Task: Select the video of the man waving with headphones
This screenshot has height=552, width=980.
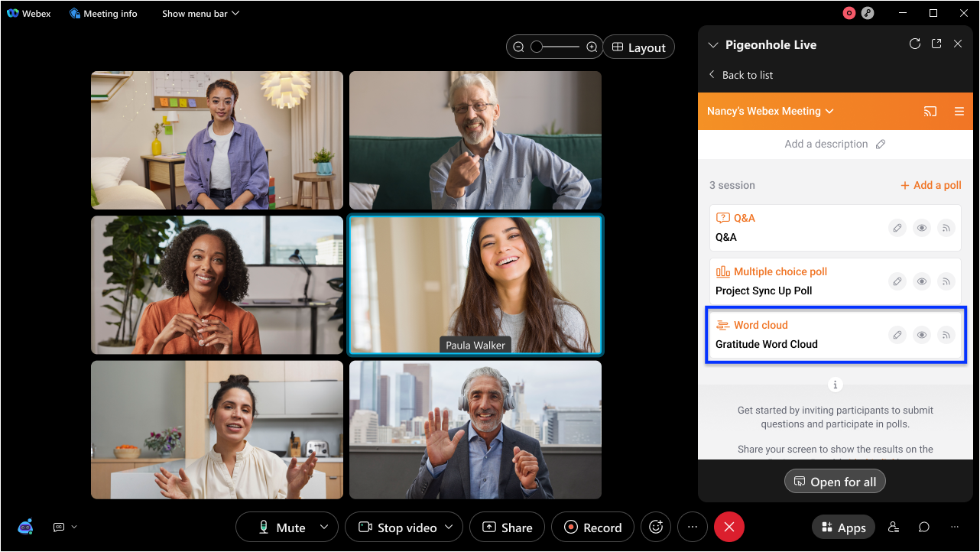Action: 475,430
